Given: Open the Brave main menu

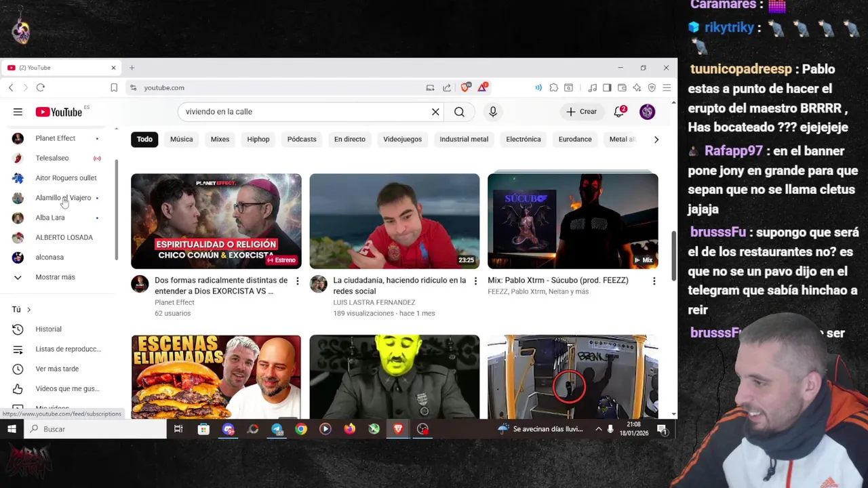Looking at the screenshot, I should point(667,87).
